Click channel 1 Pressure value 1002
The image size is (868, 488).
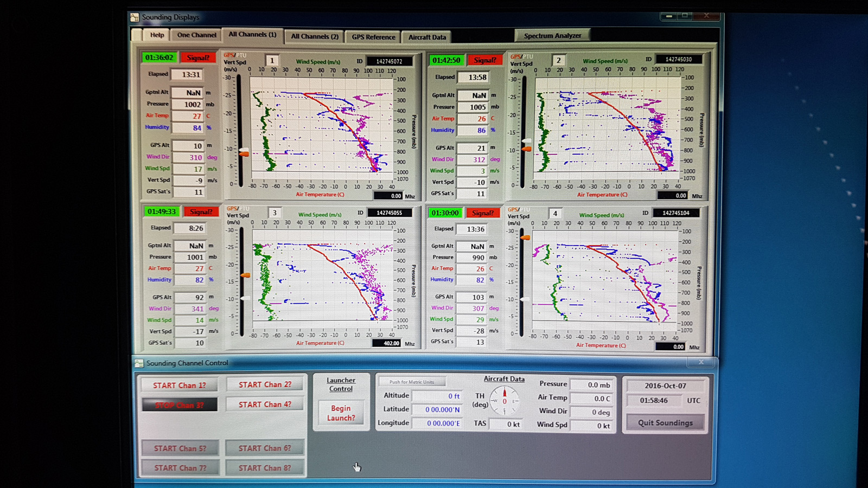click(188, 105)
